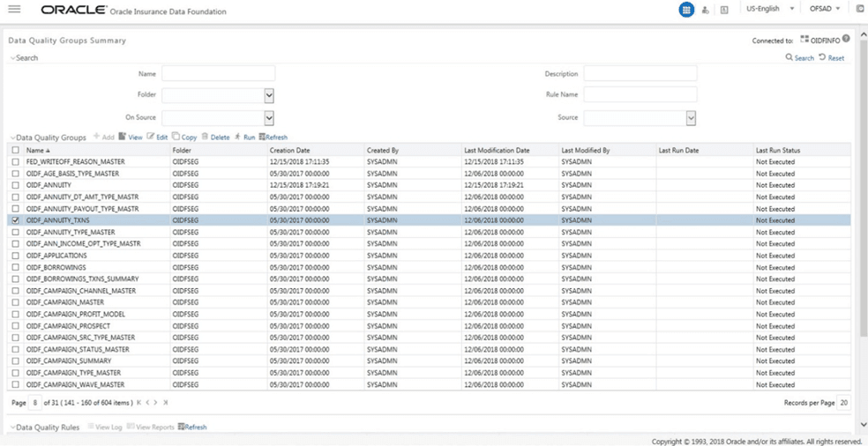Click the Edit link in groups toolbar
This screenshot has width=868, height=446.
pos(161,138)
